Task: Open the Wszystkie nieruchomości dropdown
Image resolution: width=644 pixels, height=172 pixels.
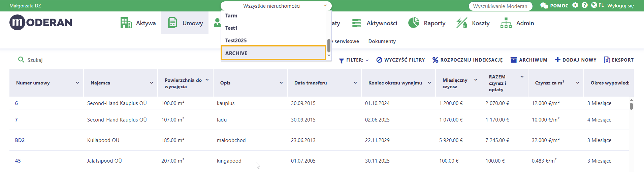Action: pos(276,6)
